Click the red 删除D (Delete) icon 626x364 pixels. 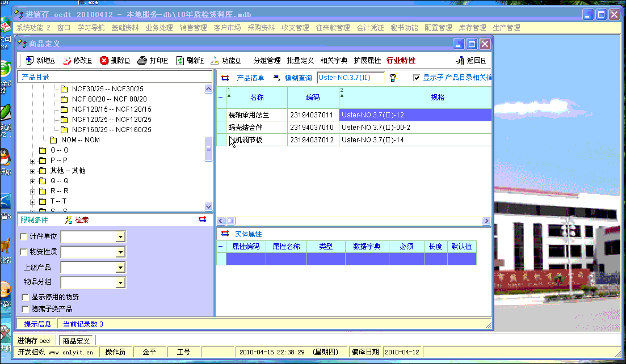(104, 61)
